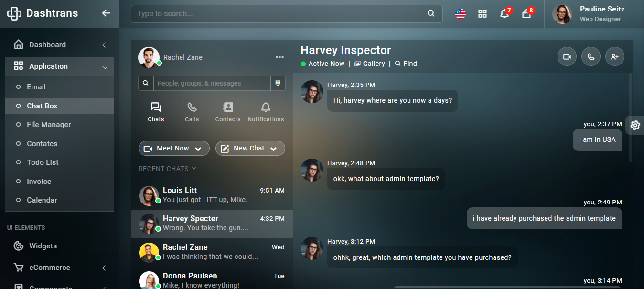Click the People, groups, & messages search field
The width and height of the screenshot is (644, 289).
tap(211, 83)
